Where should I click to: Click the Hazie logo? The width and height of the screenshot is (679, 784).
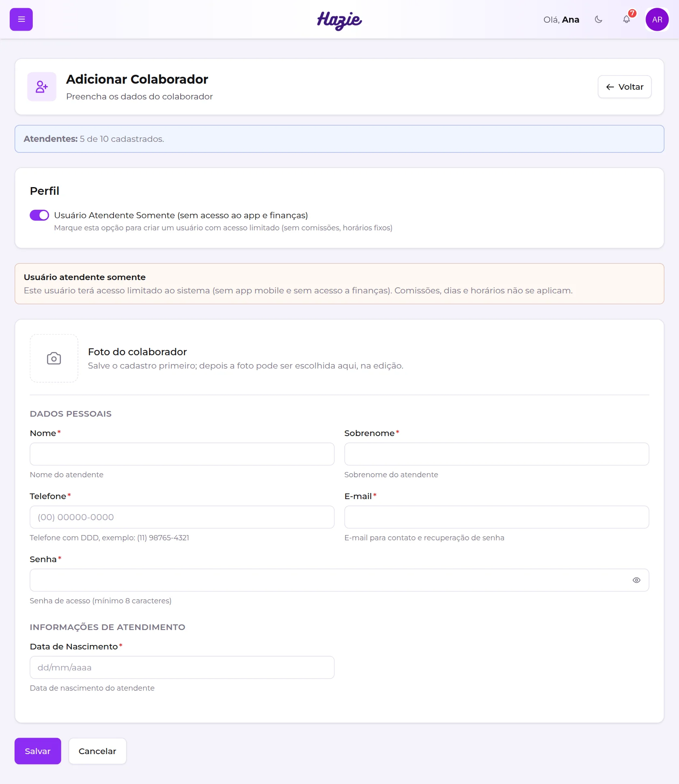(x=339, y=20)
